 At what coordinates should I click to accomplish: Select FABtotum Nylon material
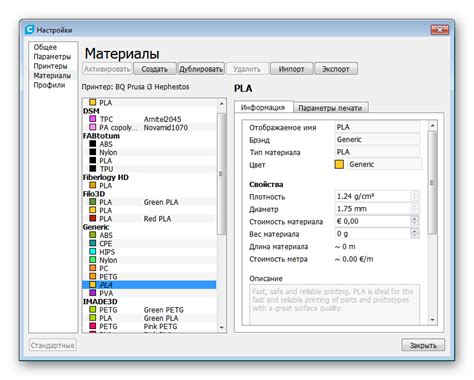pyautogui.click(x=149, y=152)
